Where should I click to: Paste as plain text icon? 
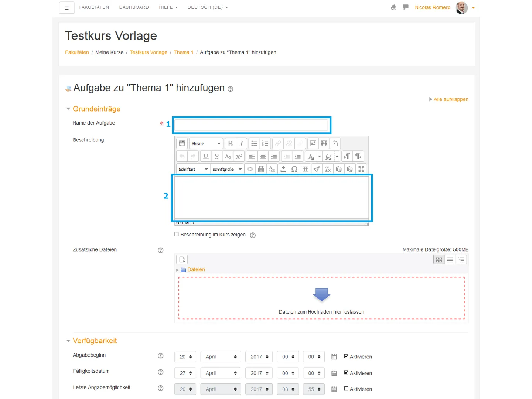click(339, 169)
